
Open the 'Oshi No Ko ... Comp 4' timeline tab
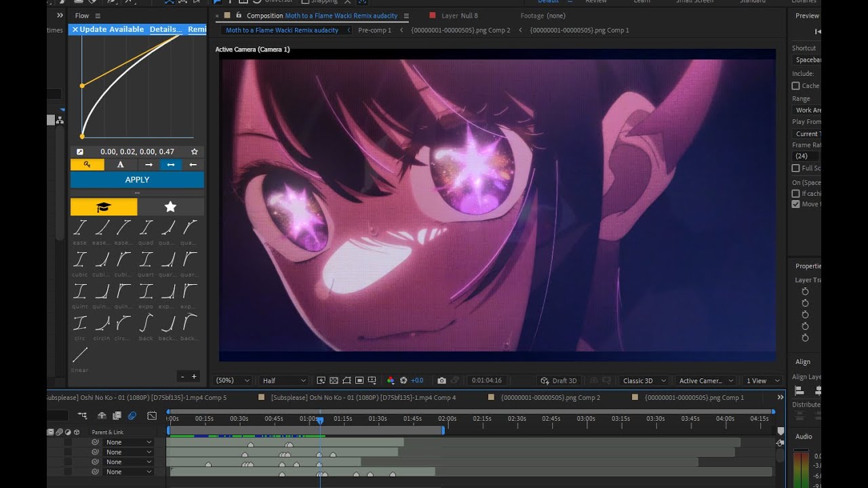point(363,398)
